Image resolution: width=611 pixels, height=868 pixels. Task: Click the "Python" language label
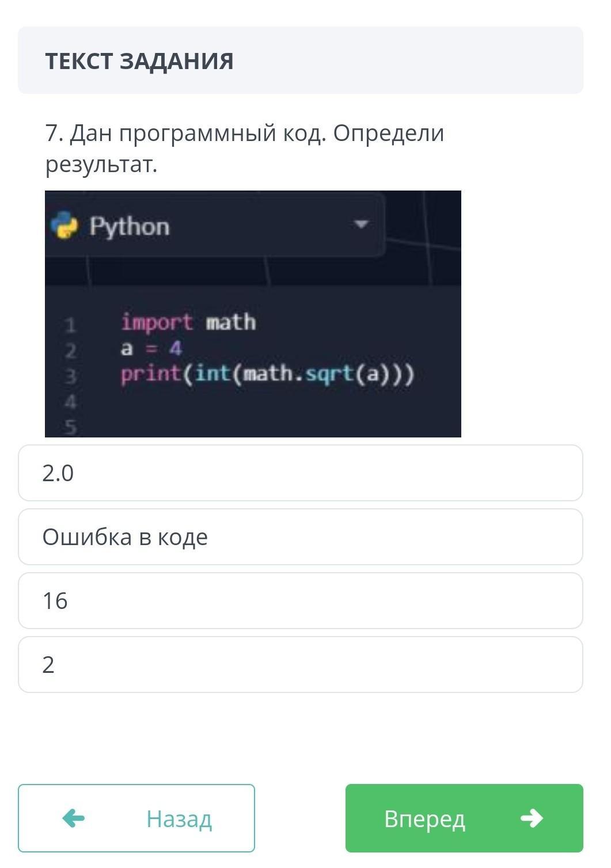tap(130, 226)
